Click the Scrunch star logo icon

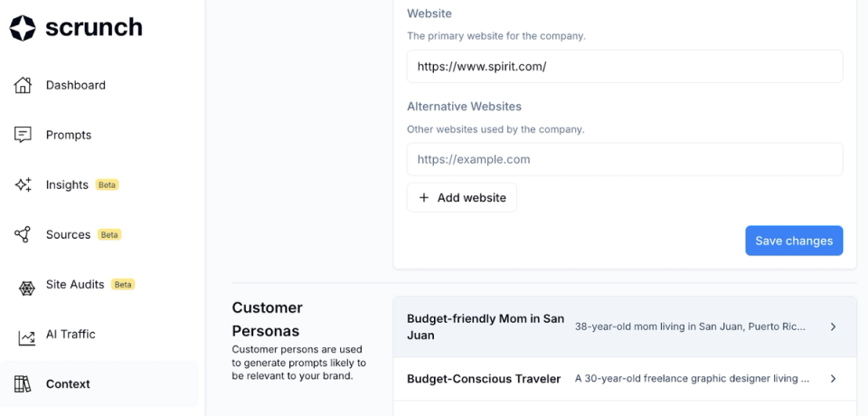(23, 28)
